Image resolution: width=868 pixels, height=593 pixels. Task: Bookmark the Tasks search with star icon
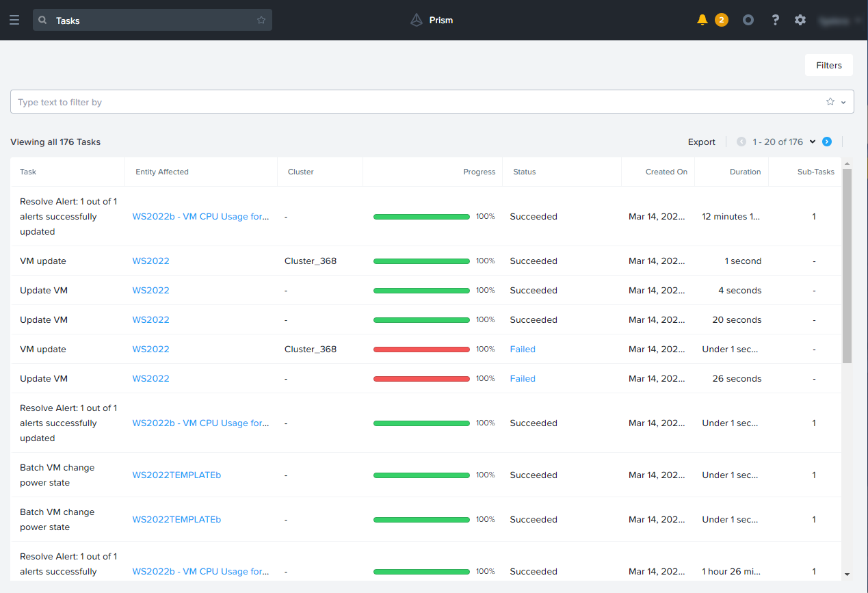coord(261,21)
